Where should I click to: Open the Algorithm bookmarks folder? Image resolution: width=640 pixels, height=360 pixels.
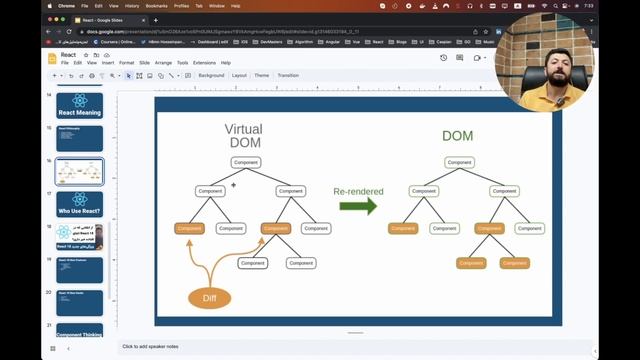pyautogui.click(x=300, y=42)
